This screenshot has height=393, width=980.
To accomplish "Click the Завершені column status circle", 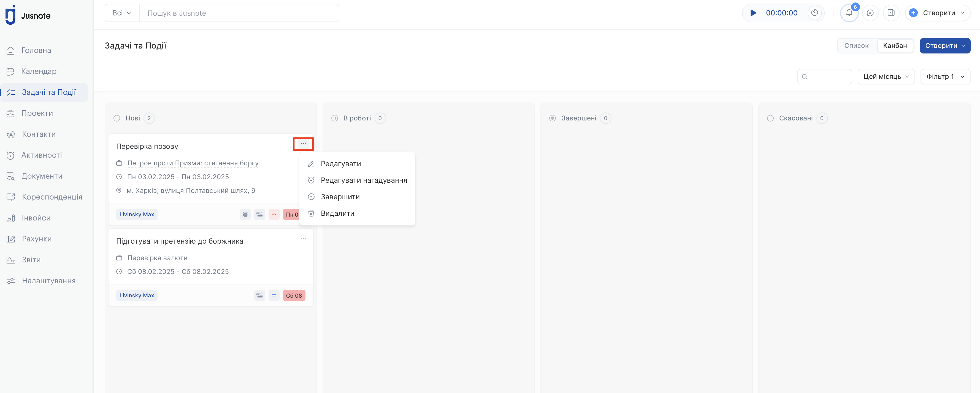I will coord(553,118).
